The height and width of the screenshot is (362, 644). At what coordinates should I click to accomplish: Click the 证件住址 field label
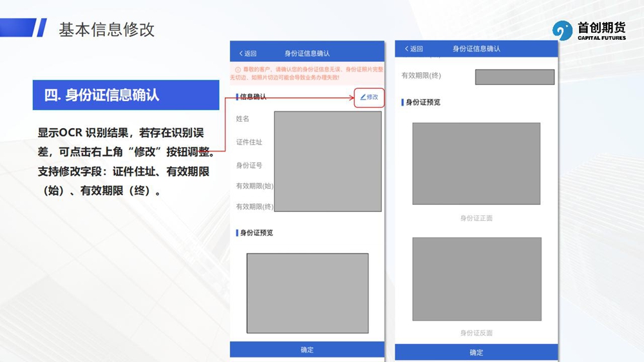(249, 142)
